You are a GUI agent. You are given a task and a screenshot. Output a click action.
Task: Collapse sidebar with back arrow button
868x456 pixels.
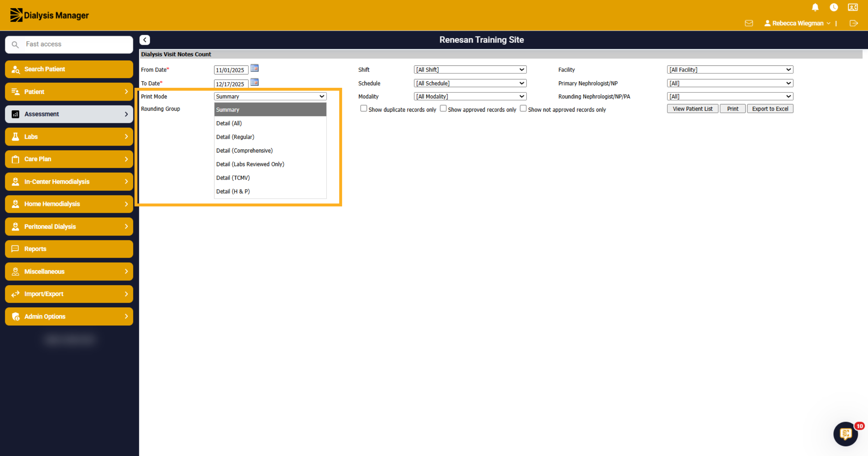point(145,40)
